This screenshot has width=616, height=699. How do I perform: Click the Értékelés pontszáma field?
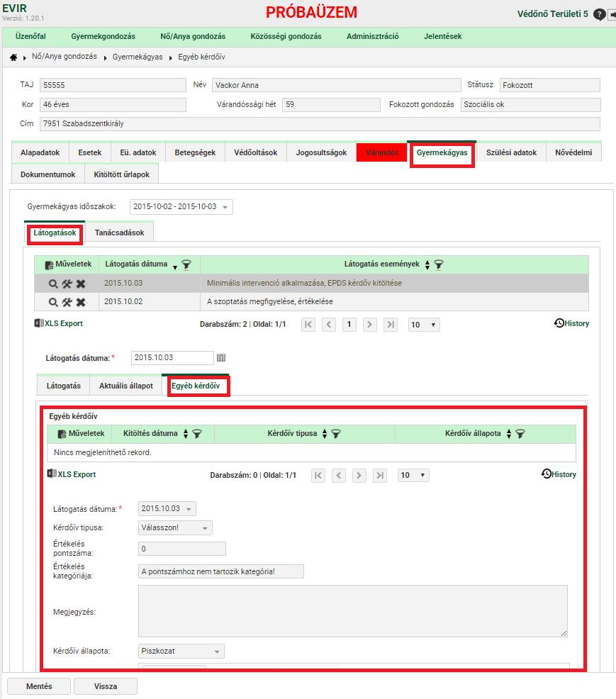click(182, 549)
